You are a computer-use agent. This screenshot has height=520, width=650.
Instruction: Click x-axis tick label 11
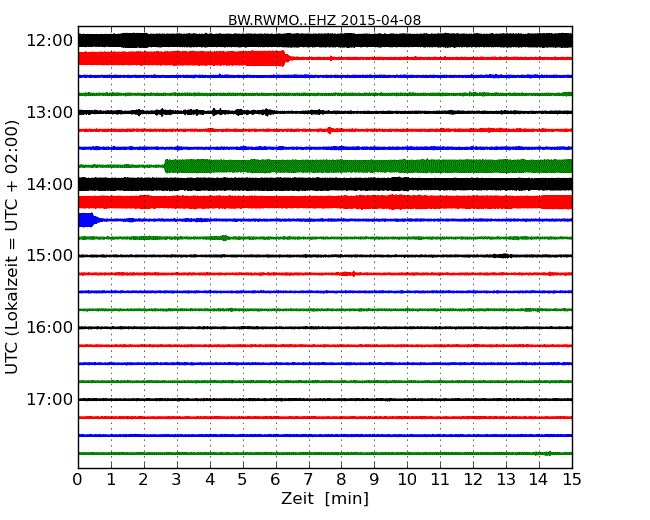[440, 480]
